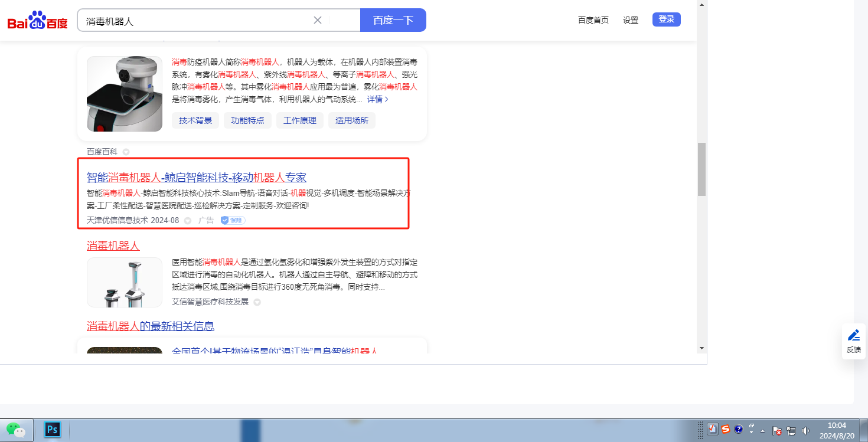Expand dropdown arrow next to 百度百科
The width and height of the screenshot is (868, 442).
click(126, 152)
